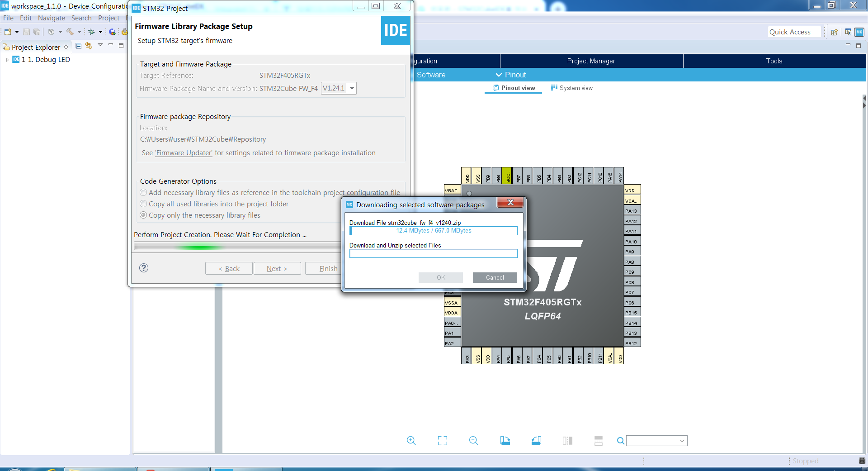868x471 pixels.
Task: Open the dropdown arrow next to the hammer icon
Action: pos(79,32)
